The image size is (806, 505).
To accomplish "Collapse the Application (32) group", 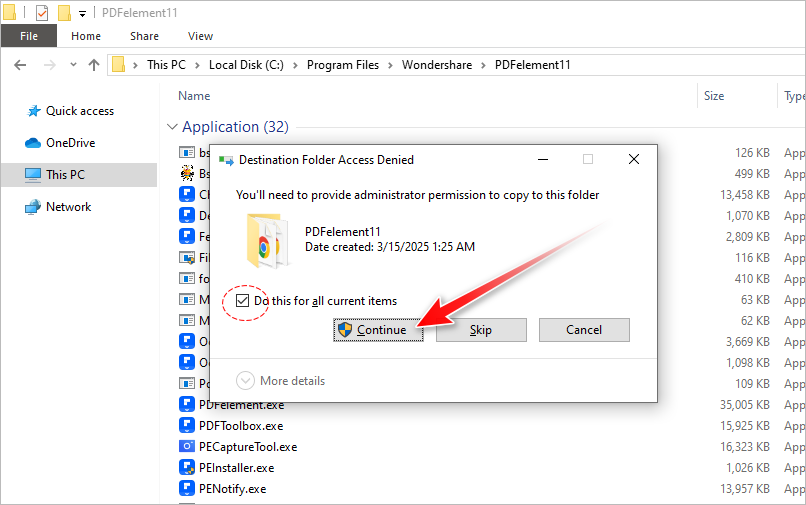I will point(170,128).
